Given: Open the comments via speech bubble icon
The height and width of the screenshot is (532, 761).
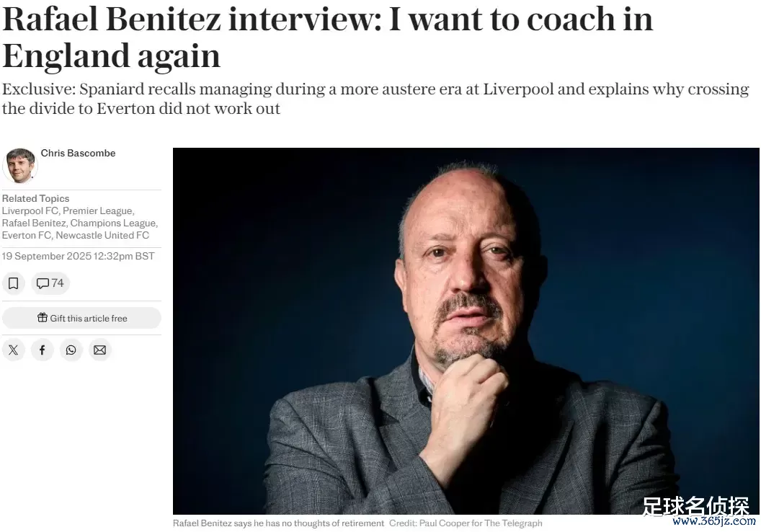Looking at the screenshot, I should [43, 283].
